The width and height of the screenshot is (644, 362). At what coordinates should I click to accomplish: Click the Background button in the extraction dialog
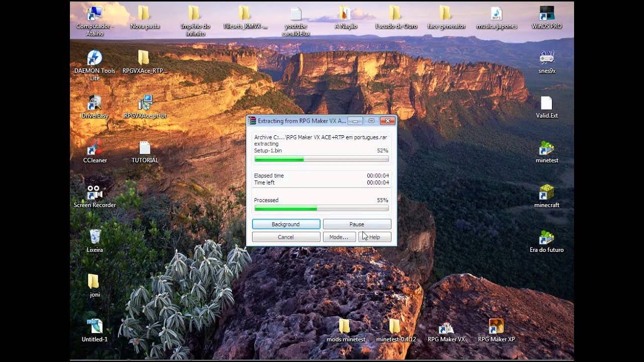click(x=286, y=224)
